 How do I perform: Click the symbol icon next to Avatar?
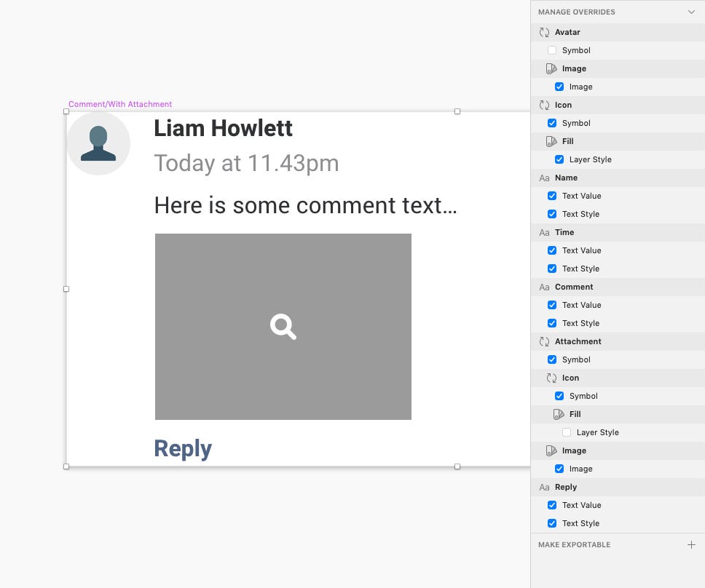(544, 32)
